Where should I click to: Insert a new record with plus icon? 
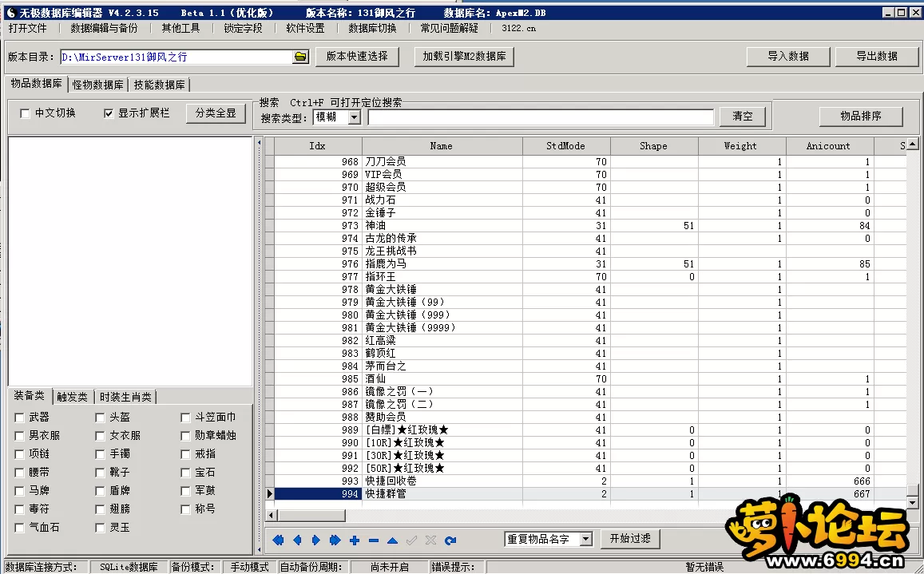tap(354, 540)
